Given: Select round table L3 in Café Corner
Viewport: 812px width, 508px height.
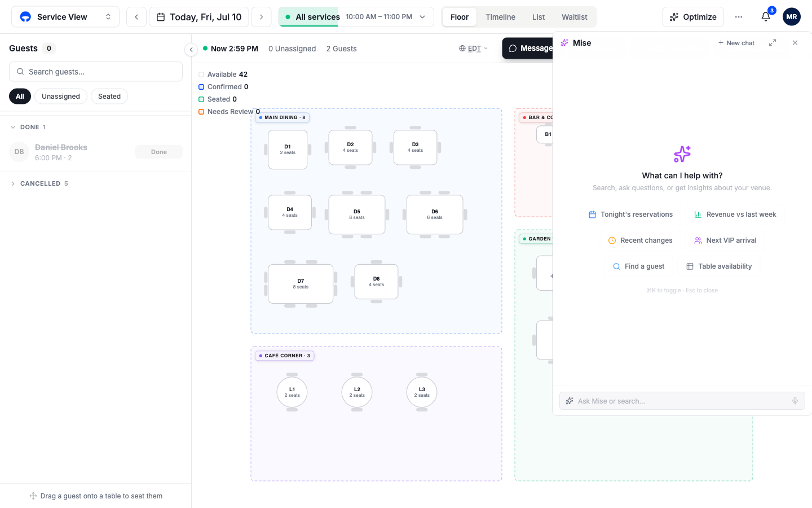Looking at the screenshot, I should tap(422, 392).
